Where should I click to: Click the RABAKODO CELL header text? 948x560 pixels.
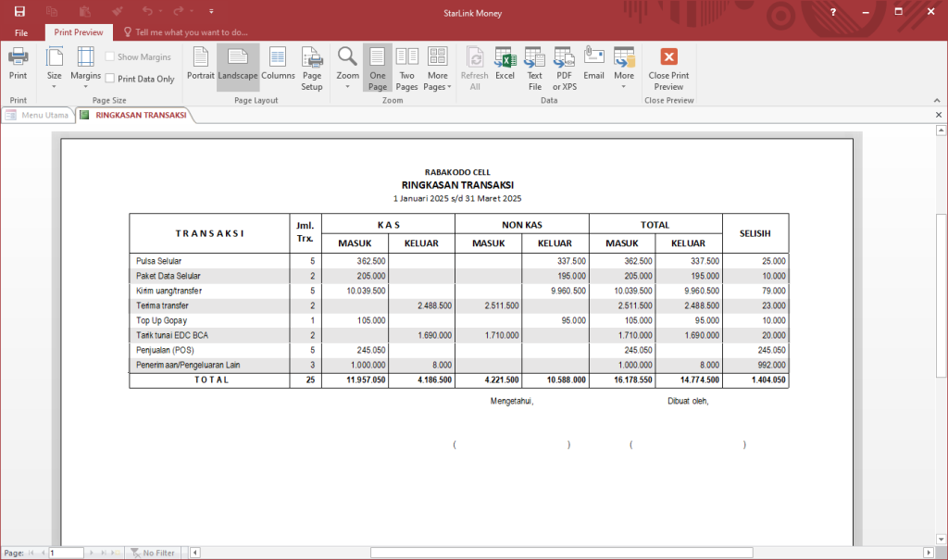click(x=457, y=172)
